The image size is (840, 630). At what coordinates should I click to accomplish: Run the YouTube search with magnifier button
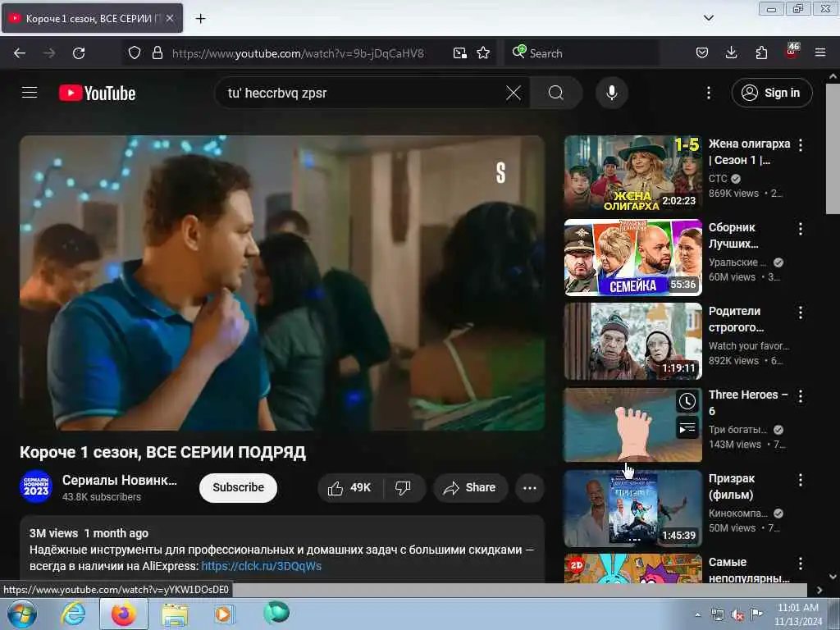(556, 94)
